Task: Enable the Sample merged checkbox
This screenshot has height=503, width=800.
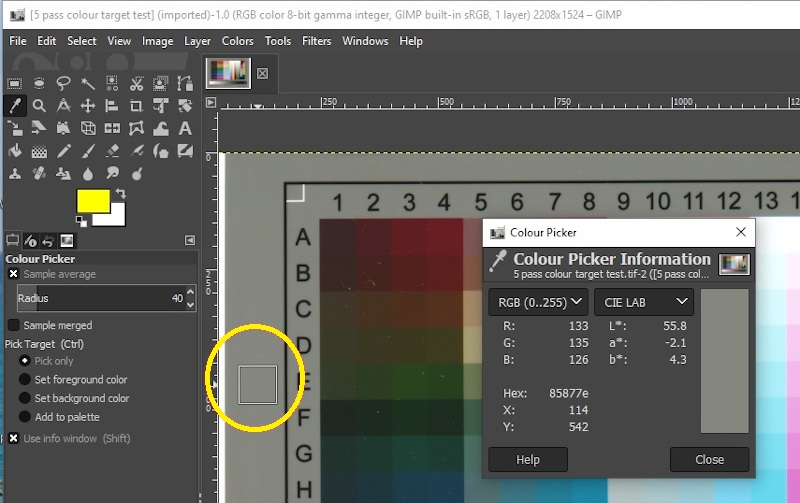Action: (x=14, y=325)
